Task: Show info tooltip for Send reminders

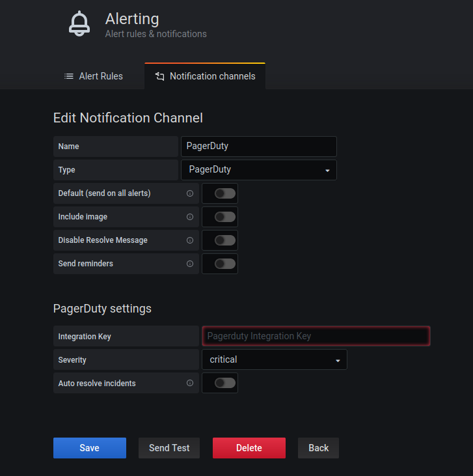Action: [x=190, y=264]
